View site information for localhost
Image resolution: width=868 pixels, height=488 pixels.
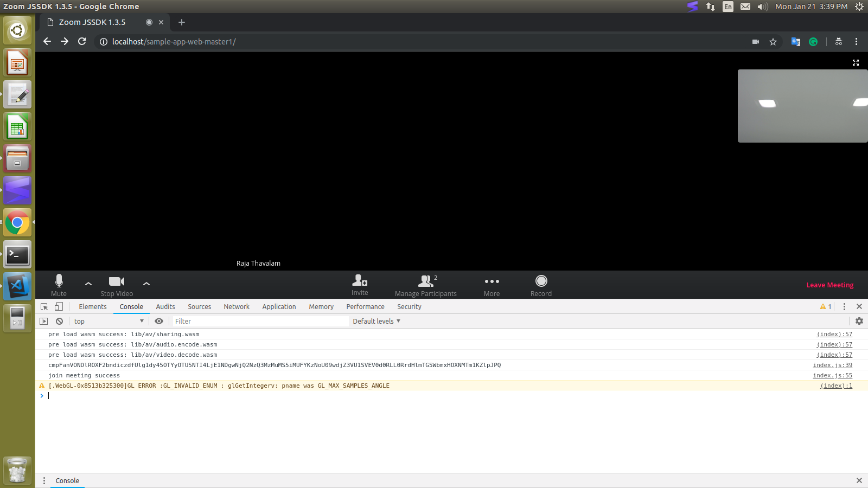(104, 42)
